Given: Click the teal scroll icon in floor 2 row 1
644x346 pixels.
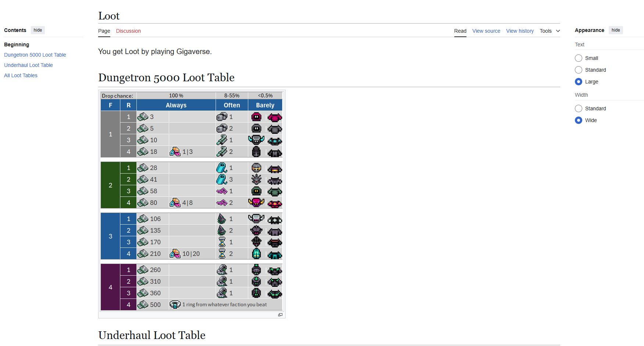Looking at the screenshot, I should click(222, 168).
